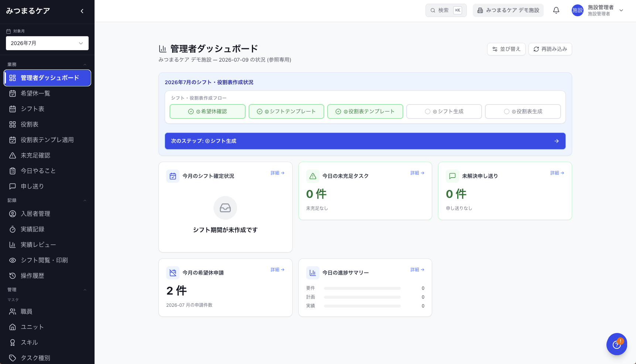636x364 pixels.
Task: Select the ⑤役割表生成 flow step
Action: [523, 111]
